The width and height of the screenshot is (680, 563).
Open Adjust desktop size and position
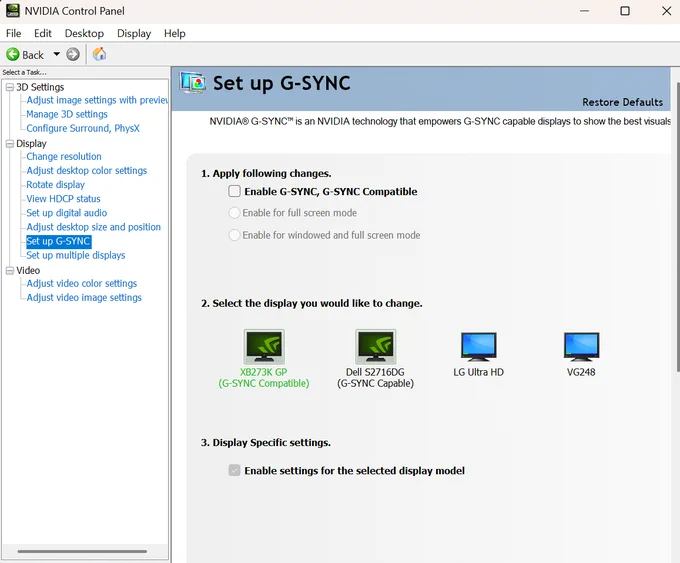[x=94, y=227]
